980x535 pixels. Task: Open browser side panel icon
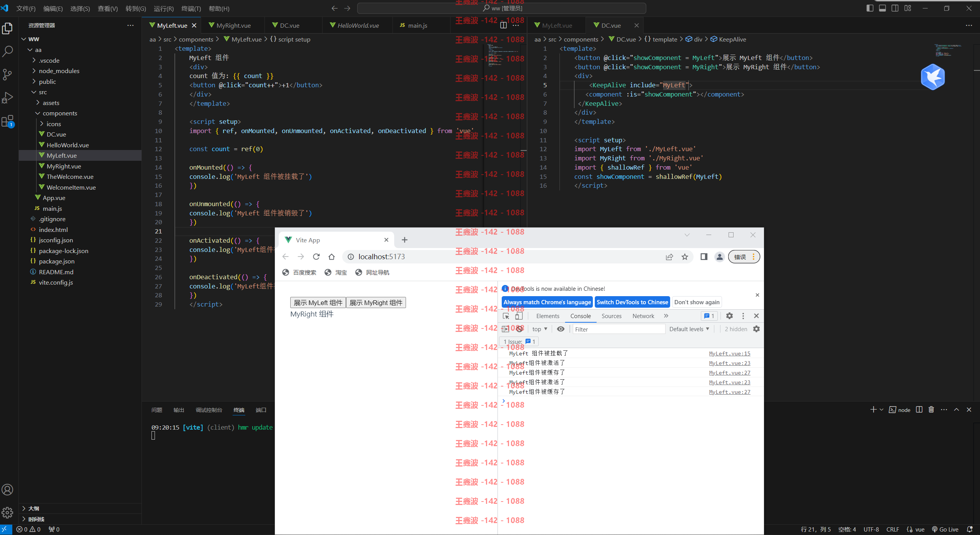(x=704, y=257)
